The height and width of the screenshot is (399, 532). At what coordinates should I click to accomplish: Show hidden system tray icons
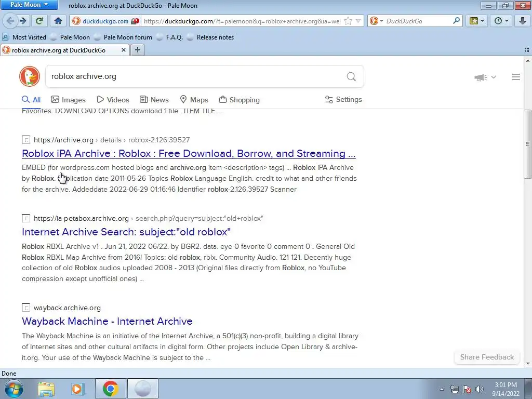[x=442, y=389]
